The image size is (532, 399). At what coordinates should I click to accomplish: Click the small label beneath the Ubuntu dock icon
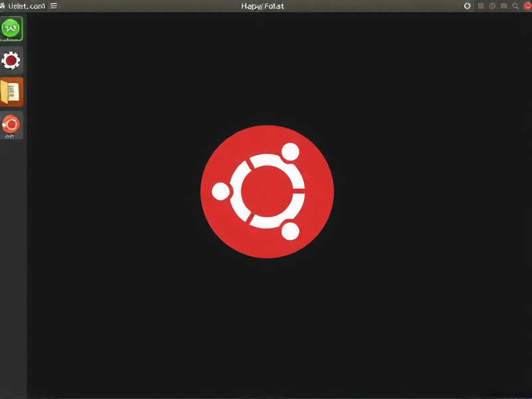10,136
